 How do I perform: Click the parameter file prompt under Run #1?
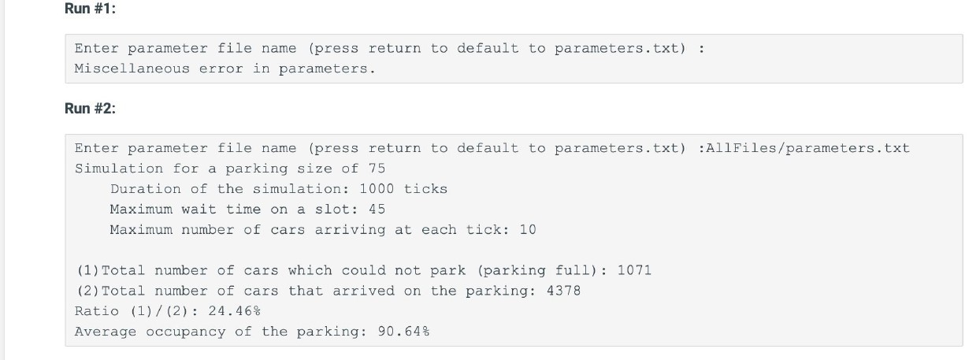[380, 49]
